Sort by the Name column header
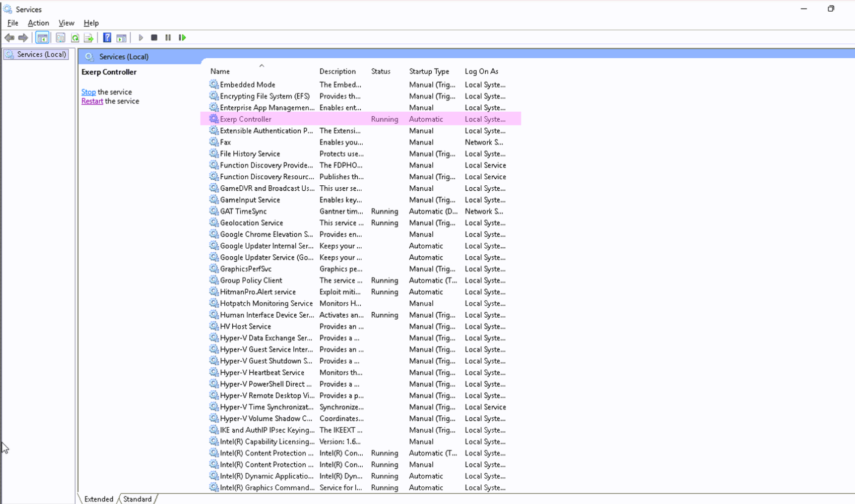This screenshot has width=855, height=504. point(220,71)
